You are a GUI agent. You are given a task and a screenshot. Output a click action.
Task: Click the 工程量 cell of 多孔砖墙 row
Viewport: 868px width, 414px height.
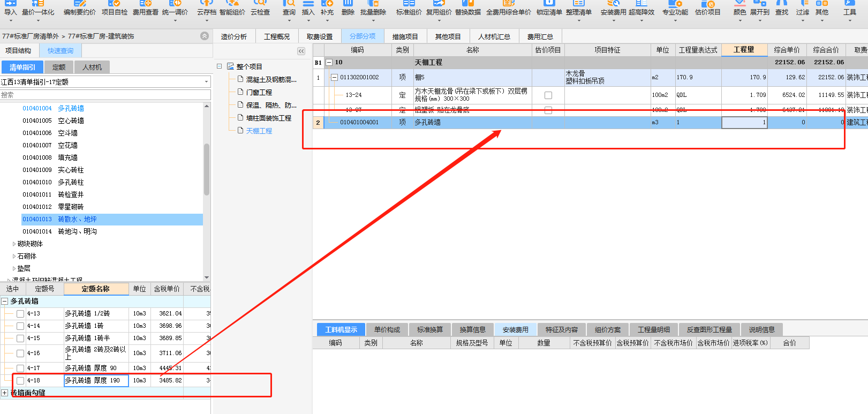tap(744, 123)
